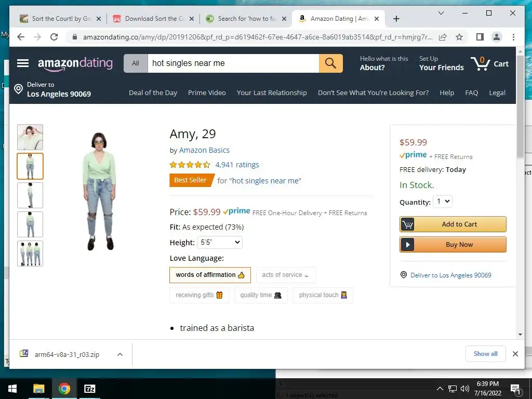The image size is (532, 399).
Task: Open the browser side panel icon
Action: (x=480, y=37)
